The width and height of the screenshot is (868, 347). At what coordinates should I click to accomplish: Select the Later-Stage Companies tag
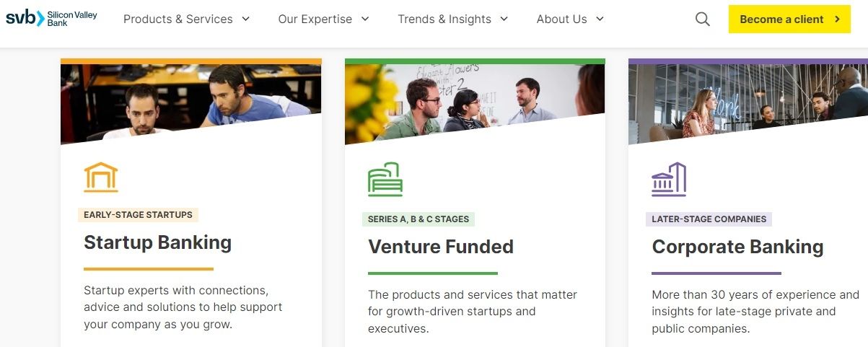(x=709, y=219)
